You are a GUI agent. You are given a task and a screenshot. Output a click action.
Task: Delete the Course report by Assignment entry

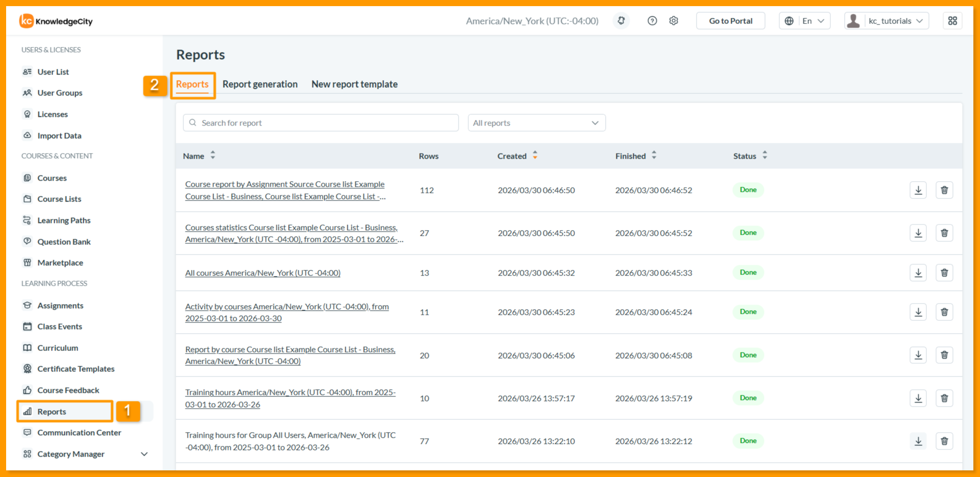click(x=944, y=190)
